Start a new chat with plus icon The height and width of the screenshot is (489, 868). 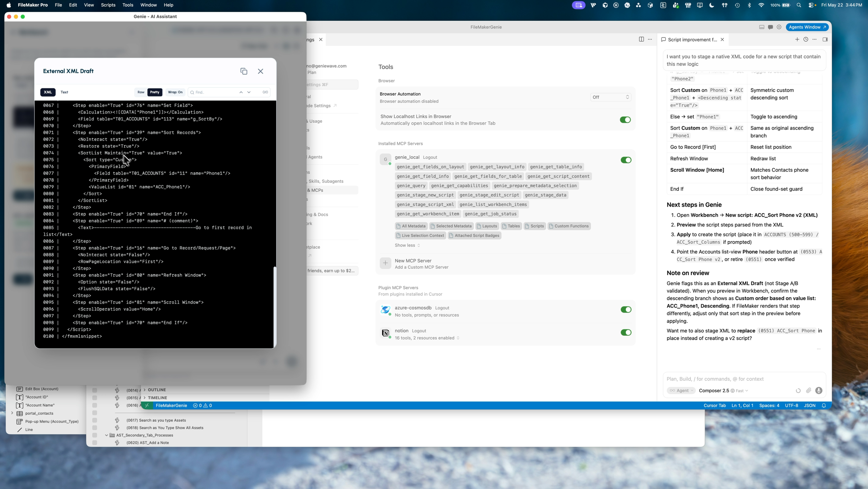797,39
